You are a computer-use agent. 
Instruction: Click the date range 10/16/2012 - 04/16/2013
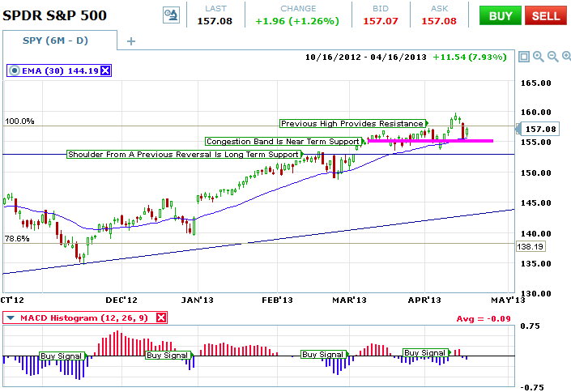(x=365, y=58)
